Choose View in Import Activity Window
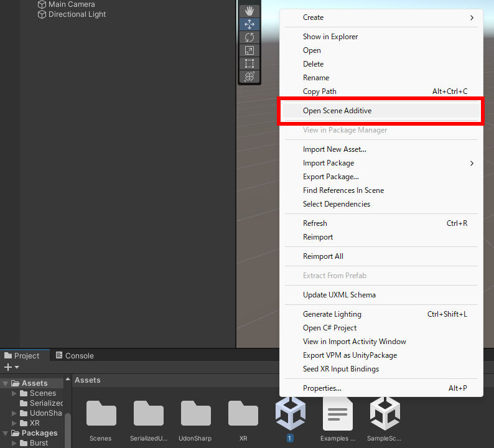This screenshot has height=448, width=494. coord(381,342)
